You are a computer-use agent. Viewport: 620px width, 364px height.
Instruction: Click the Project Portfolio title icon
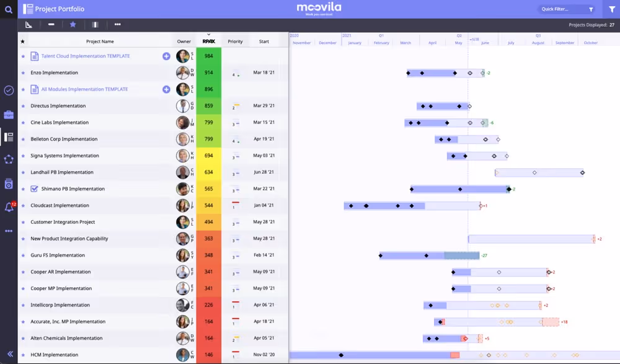[28, 9]
